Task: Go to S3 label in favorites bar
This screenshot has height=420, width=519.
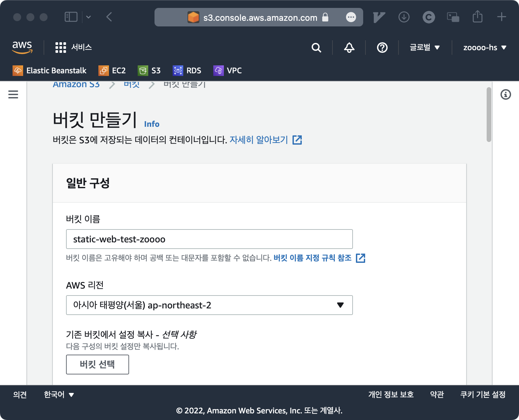Action: pyautogui.click(x=156, y=70)
